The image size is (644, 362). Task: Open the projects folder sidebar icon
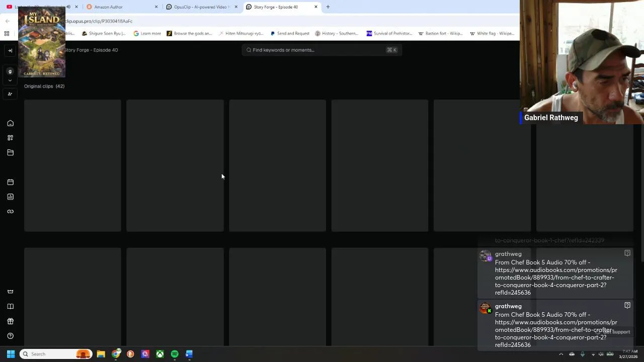[x=10, y=152]
